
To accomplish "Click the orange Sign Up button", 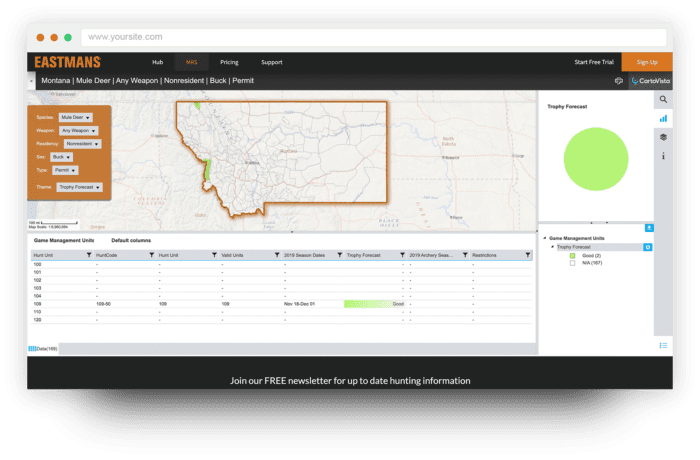I will [x=647, y=62].
